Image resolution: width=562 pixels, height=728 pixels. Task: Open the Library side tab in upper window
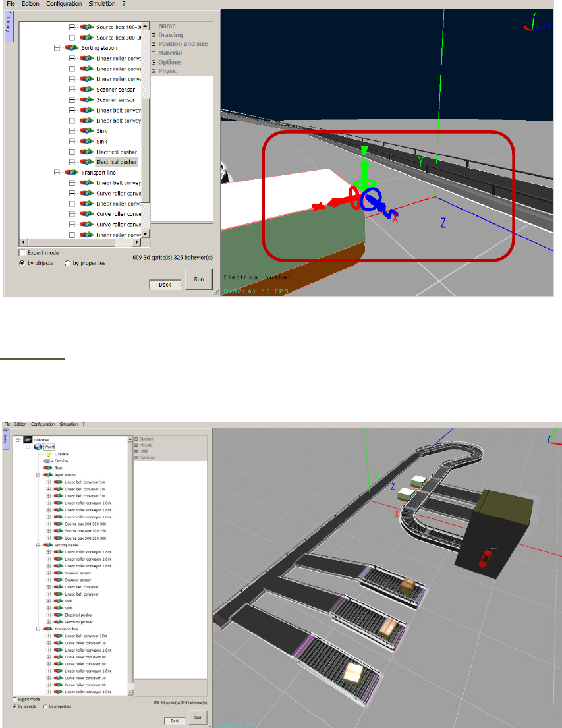click(9, 26)
